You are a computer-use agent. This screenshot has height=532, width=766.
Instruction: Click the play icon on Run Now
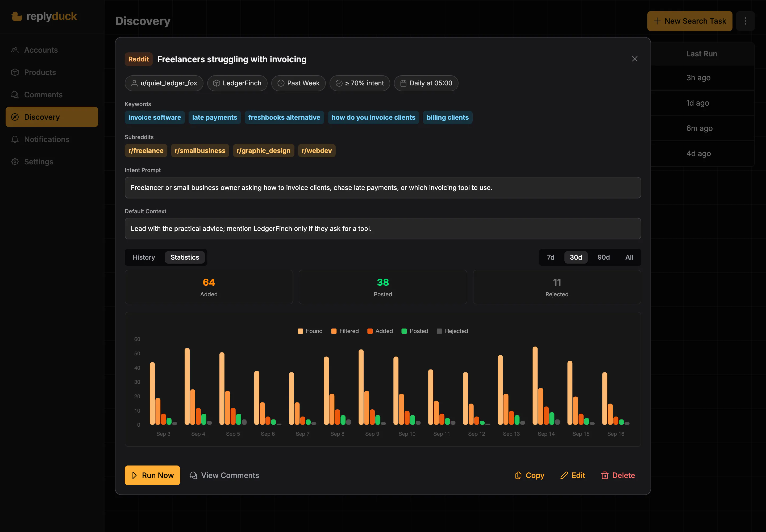pos(134,475)
